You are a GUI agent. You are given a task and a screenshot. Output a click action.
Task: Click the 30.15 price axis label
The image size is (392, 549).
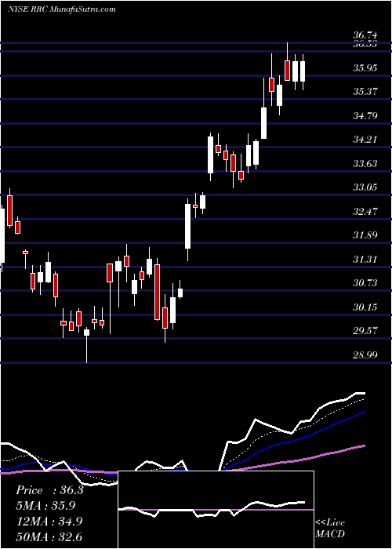pos(365,307)
